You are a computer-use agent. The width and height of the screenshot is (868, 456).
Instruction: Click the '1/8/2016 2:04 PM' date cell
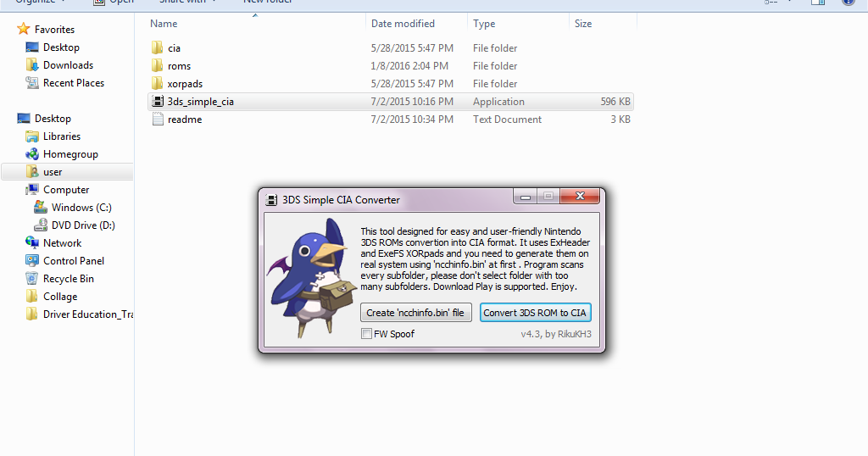(409, 66)
